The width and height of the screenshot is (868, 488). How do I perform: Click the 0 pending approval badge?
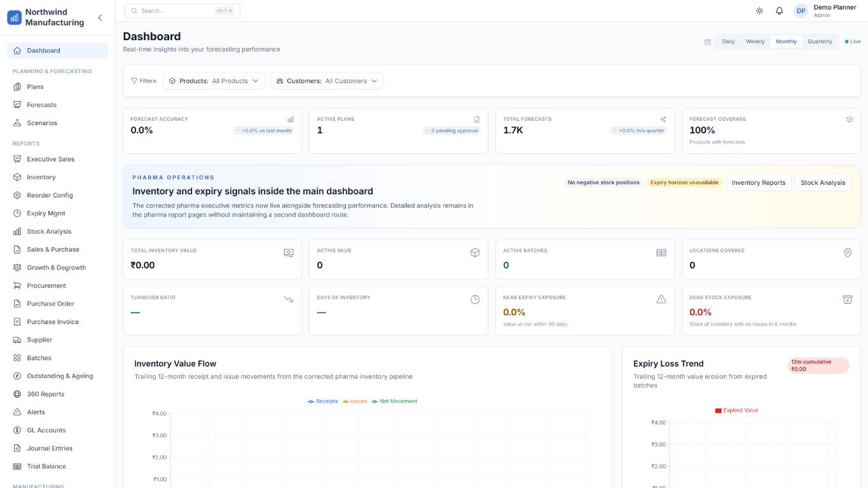click(451, 130)
